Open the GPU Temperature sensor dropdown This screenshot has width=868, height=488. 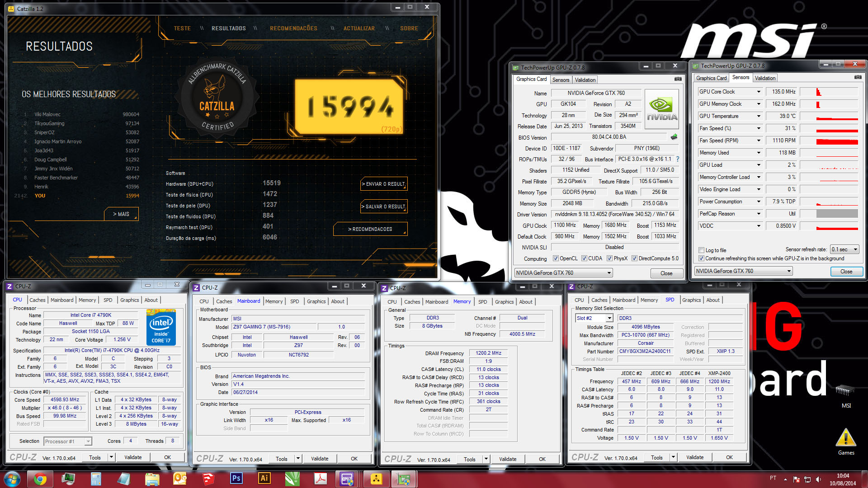(759, 116)
